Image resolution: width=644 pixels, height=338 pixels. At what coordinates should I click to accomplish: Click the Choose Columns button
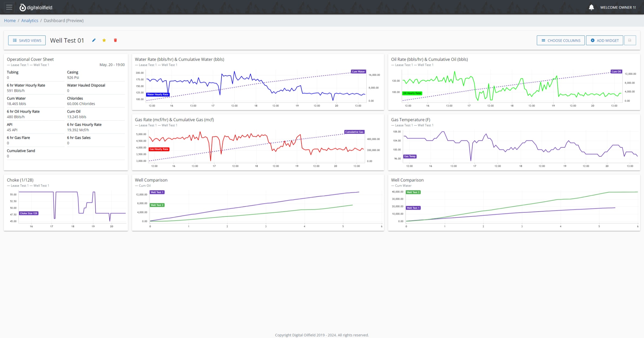(x=561, y=40)
